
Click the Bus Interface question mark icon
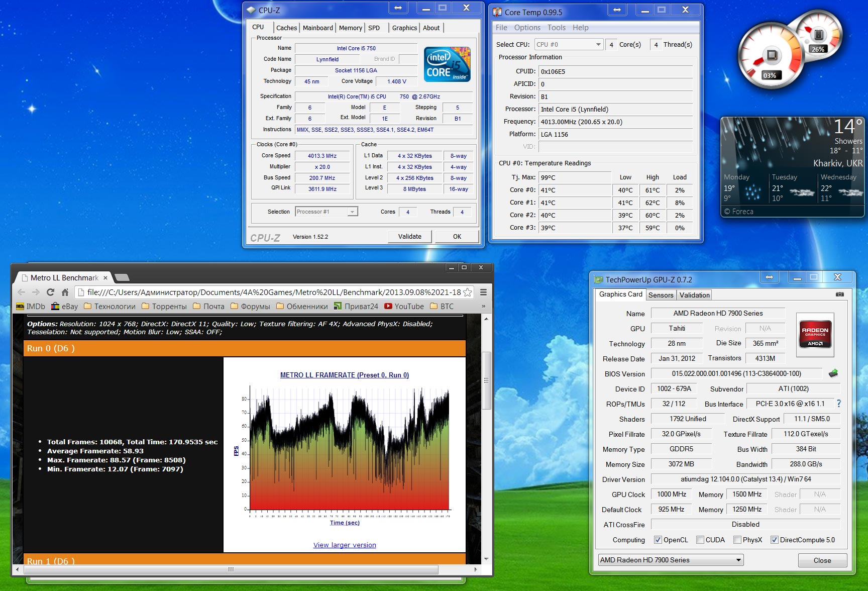[838, 404]
